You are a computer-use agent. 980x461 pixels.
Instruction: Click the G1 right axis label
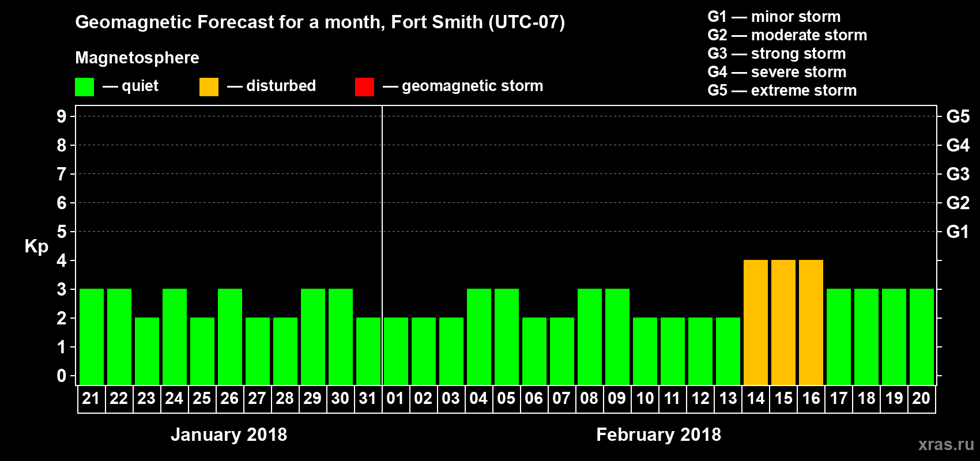coord(958,232)
